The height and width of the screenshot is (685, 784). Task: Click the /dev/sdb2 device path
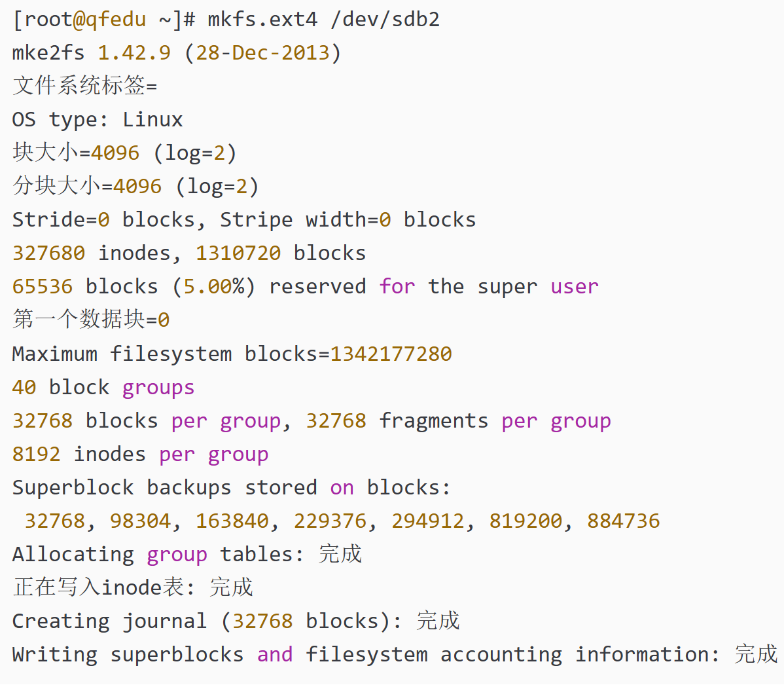[385, 19]
